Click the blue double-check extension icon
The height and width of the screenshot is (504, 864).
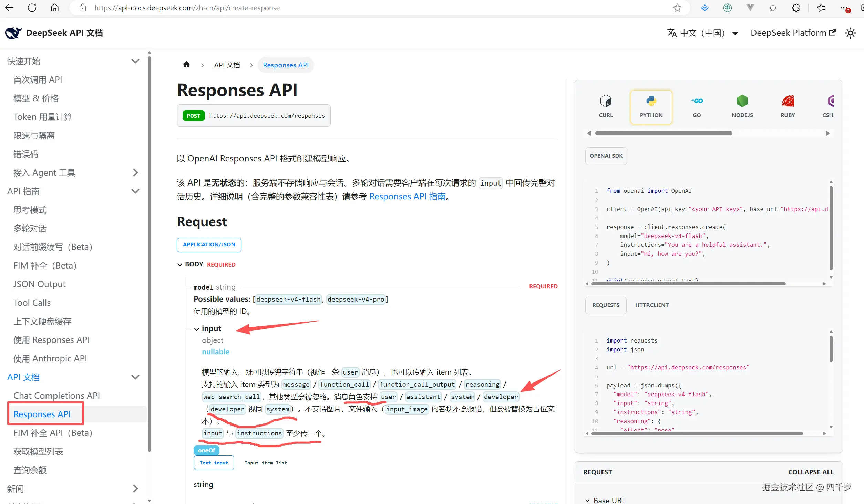point(704,8)
